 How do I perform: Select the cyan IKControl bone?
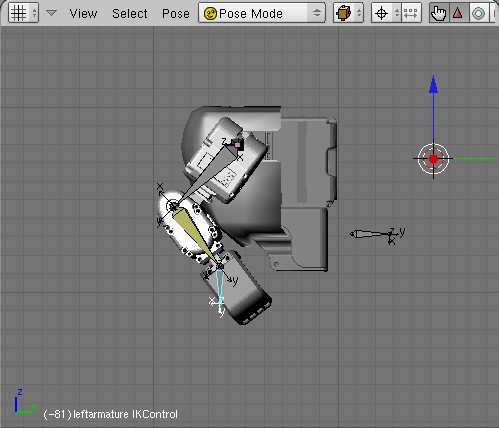click(220, 284)
